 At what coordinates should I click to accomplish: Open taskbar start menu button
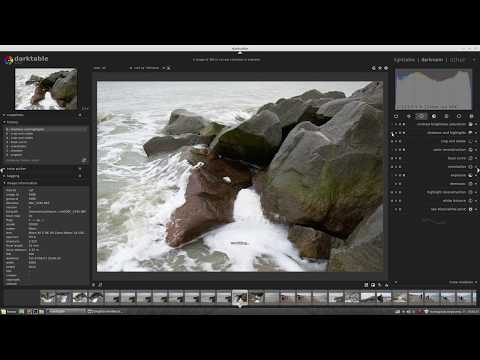[x=9, y=312]
